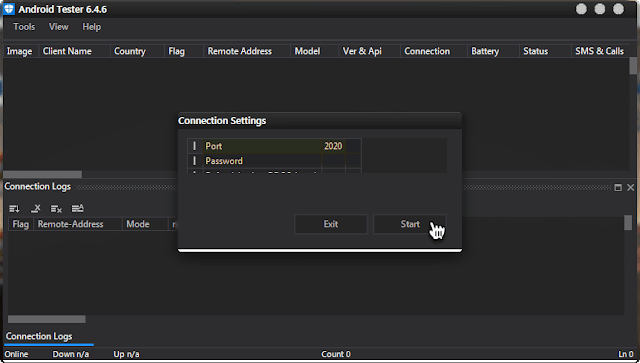
Task: Click the sort-down list icon in logs toolbar
Action: [x=14, y=209]
